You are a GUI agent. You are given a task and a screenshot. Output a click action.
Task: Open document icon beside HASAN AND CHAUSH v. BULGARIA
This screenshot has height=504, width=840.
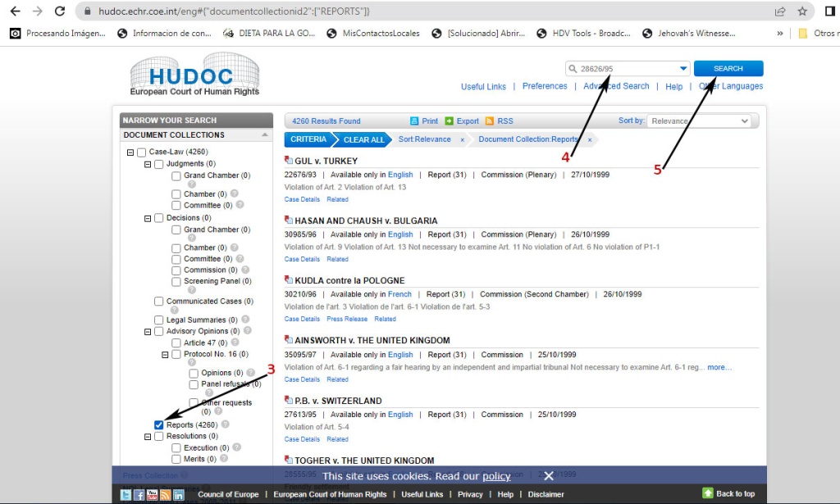[288, 220]
